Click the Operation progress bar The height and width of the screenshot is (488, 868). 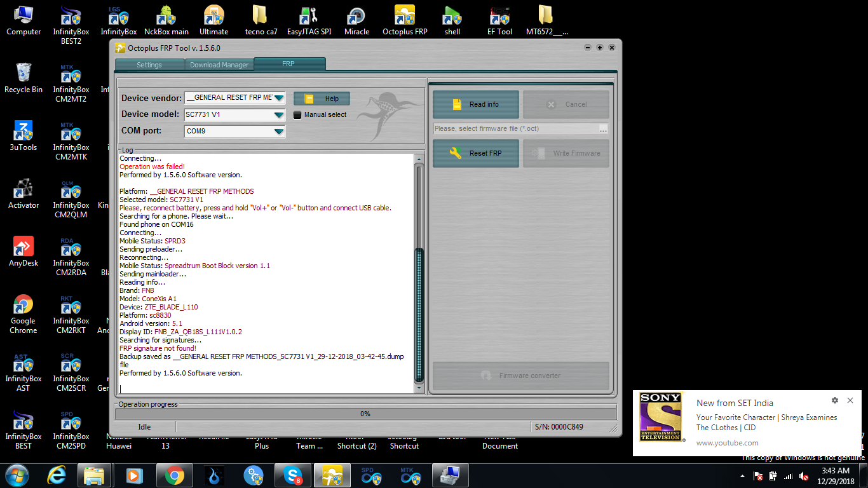(x=365, y=414)
